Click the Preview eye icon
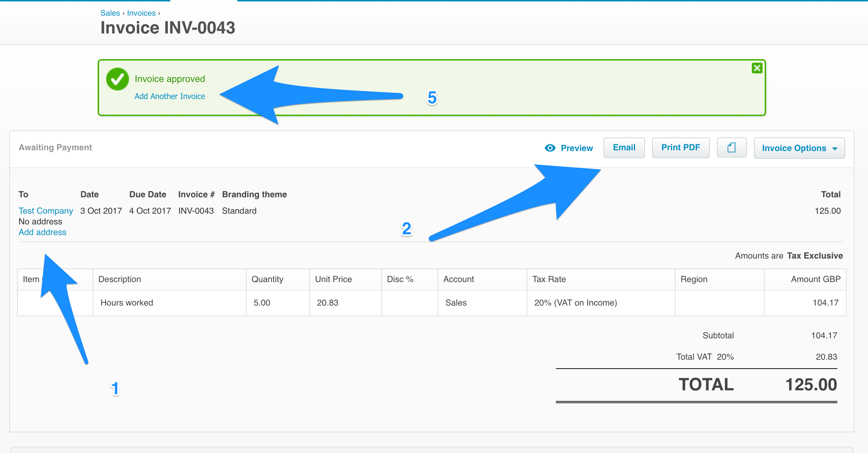This screenshot has width=868, height=453. point(550,147)
